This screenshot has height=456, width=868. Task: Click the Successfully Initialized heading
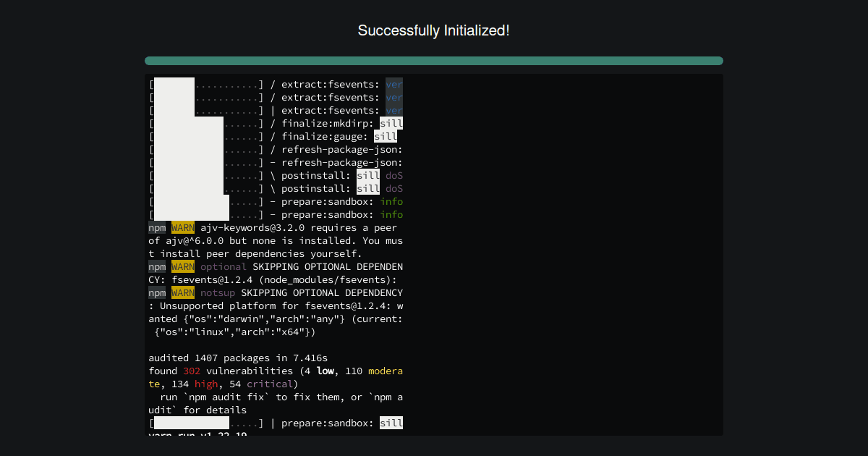pyautogui.click(x=434, y=30)
